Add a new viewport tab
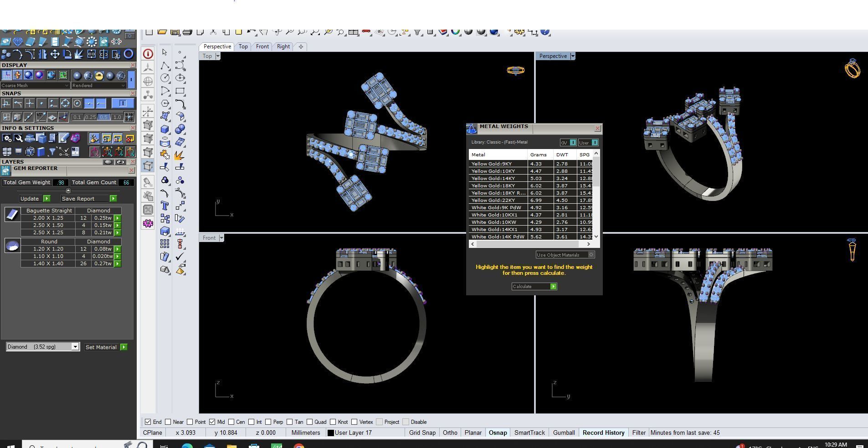Screen dimensions: 868x448 pyautogui.click(x=301, y=46)
